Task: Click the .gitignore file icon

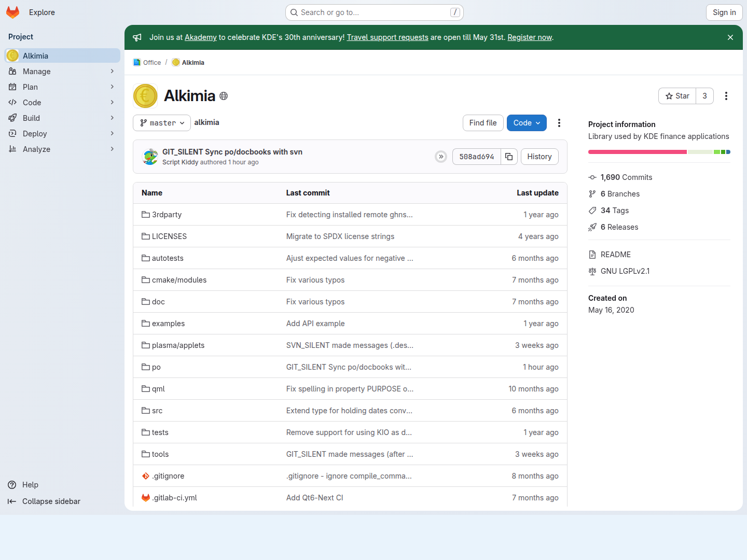Action: (146, 475)
